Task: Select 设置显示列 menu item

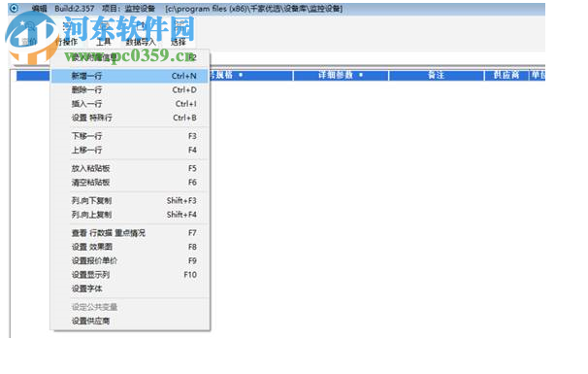Action: (x=130, y=275)
